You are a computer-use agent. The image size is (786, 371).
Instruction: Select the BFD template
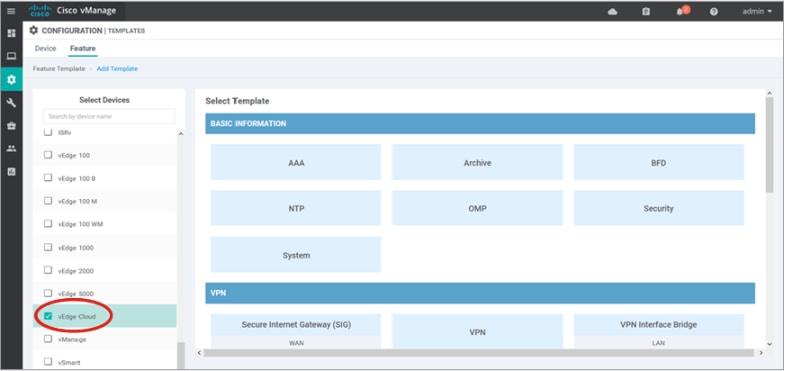click(x=659, y=162)
